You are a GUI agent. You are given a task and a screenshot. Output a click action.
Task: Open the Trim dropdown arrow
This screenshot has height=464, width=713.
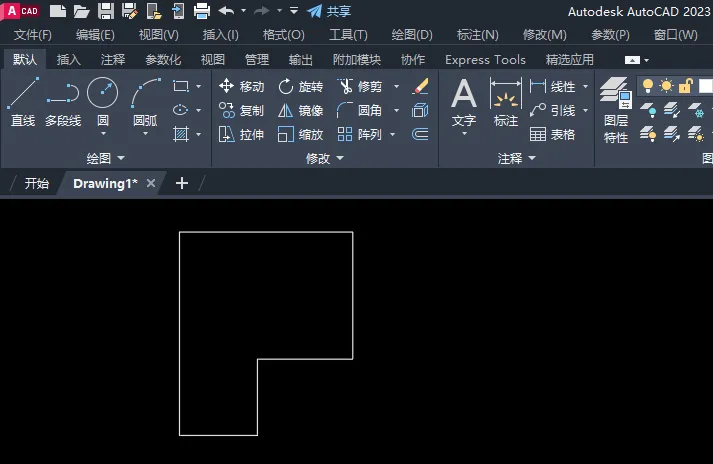click(x=397, y=86)
